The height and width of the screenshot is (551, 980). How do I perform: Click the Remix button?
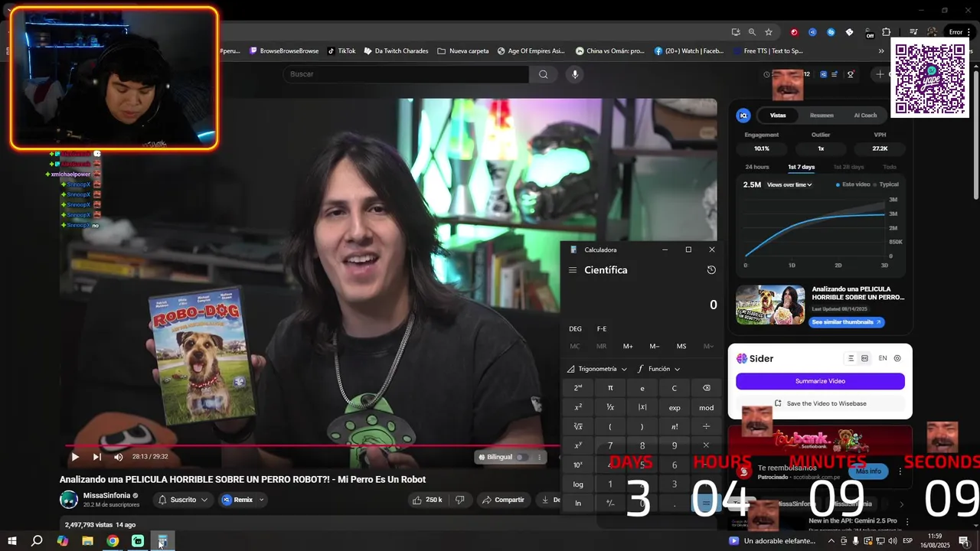237,500
